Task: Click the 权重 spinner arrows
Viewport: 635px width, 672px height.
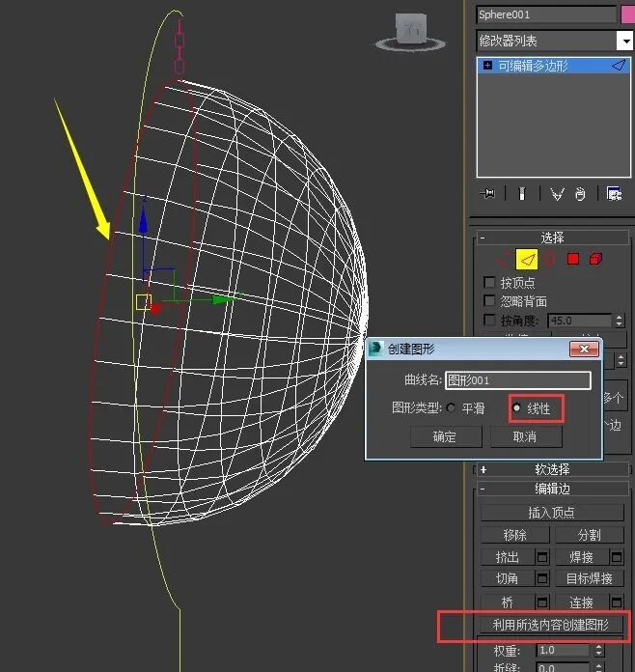Action: [x=599, y=650]
